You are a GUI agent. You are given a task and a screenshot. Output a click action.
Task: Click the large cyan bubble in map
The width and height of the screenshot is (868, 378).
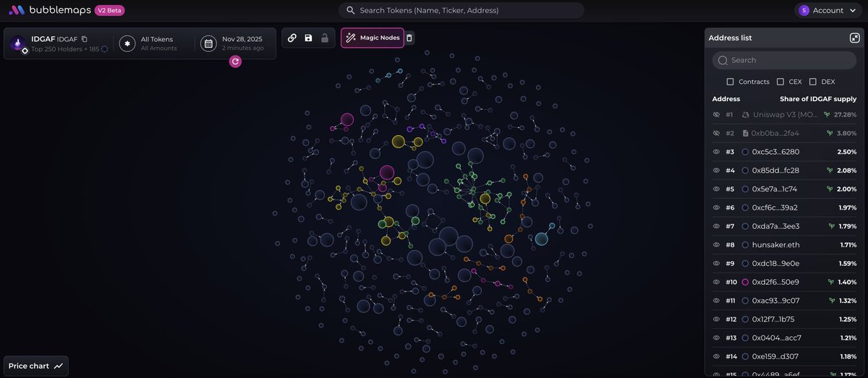click(x=541, y=239)
